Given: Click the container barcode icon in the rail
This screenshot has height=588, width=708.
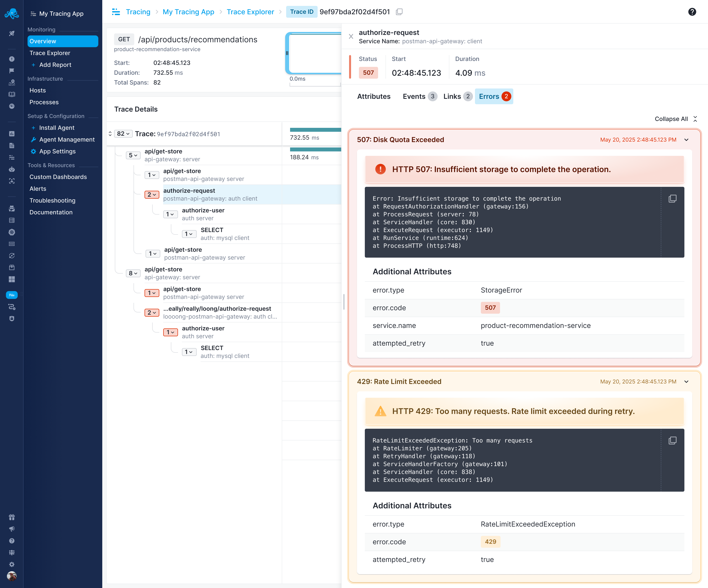Looking at the screenshot, I should pos(12,244).
